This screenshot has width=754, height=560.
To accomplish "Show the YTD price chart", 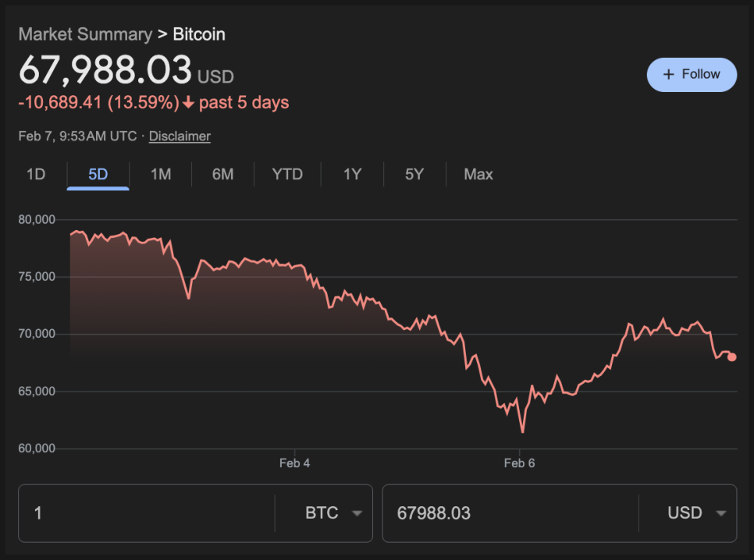I will 287,175.
